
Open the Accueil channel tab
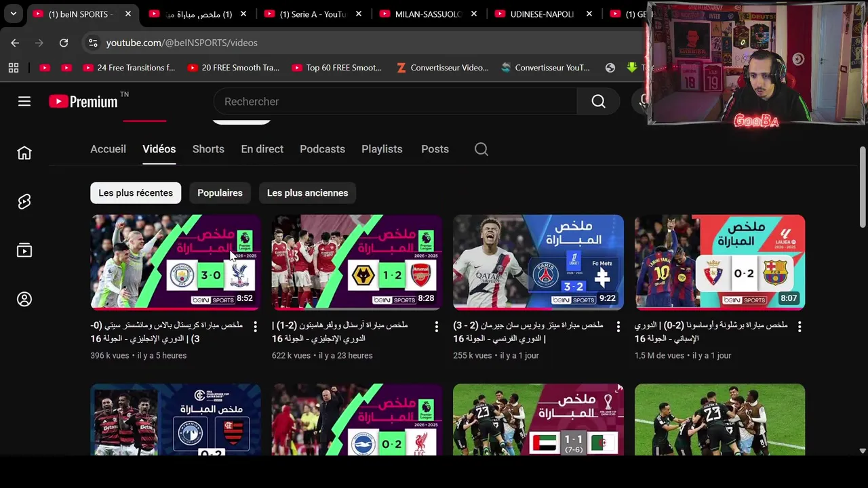tap(108, 149)
